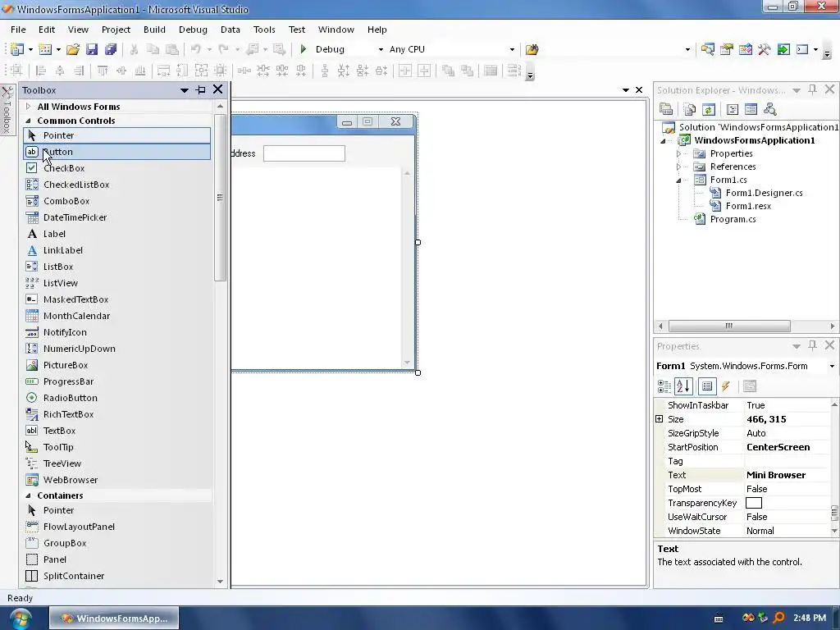
Task: Click the Undo toolbar icon
Action: point(196,49)
